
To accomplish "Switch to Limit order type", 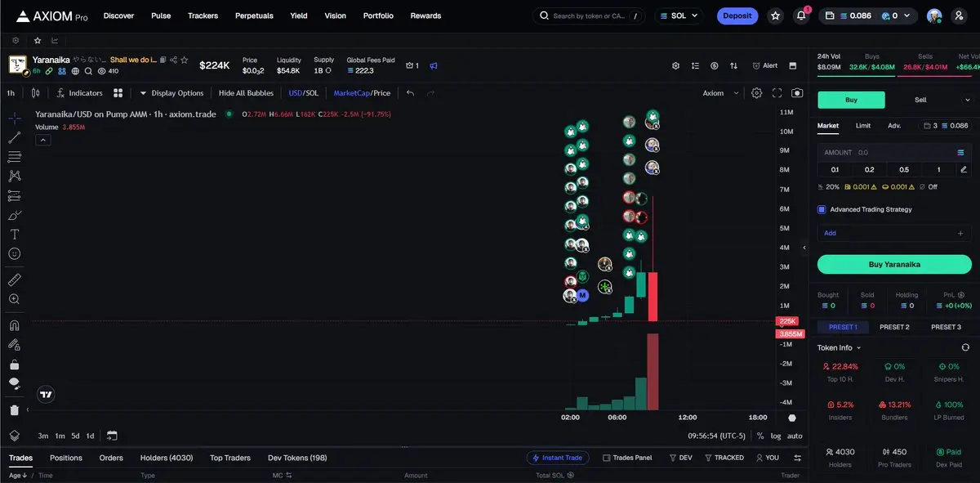I will (x=863, y=126).
